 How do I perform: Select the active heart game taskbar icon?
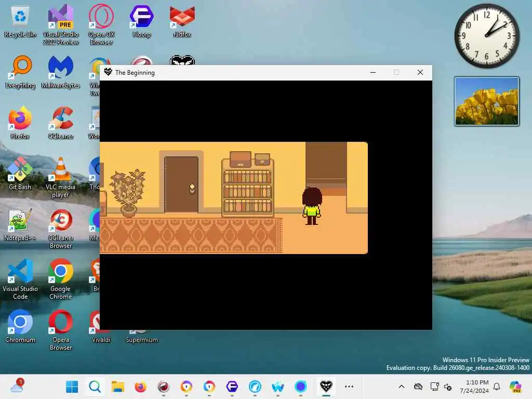click(326, 387)
